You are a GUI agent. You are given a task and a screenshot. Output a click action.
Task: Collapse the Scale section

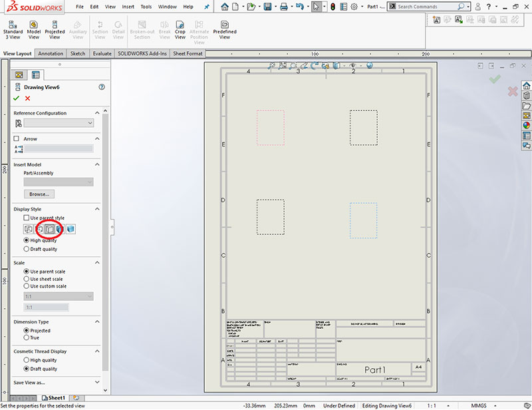coord(97,263)
